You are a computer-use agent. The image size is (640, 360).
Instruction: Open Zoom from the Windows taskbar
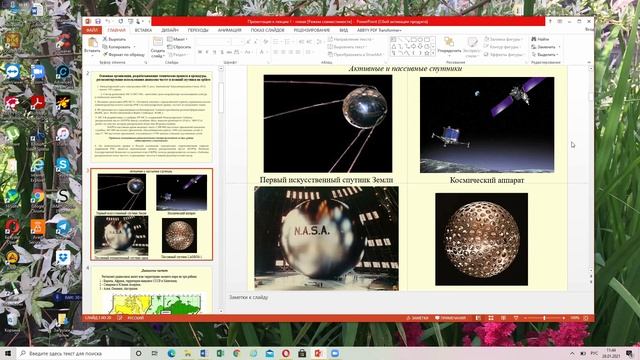335,353
